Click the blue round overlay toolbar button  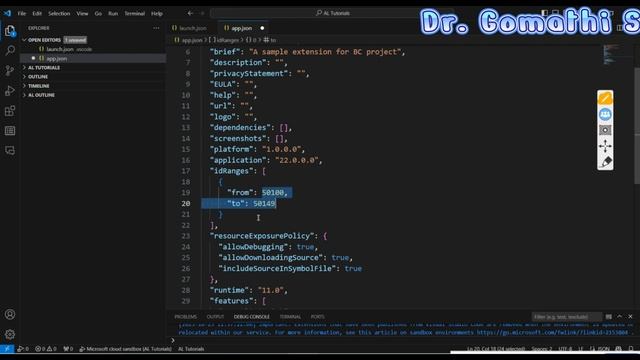[x=605, y=114]
